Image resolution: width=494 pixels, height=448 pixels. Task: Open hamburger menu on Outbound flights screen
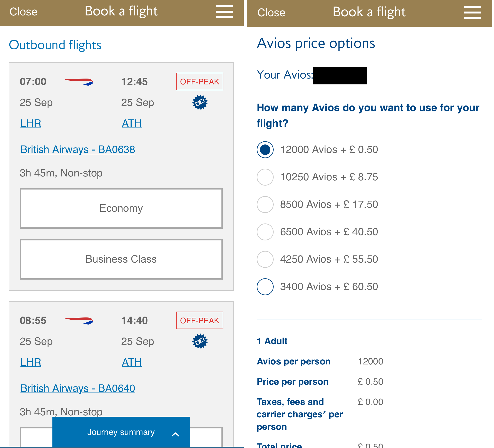[x=224, y=12]
